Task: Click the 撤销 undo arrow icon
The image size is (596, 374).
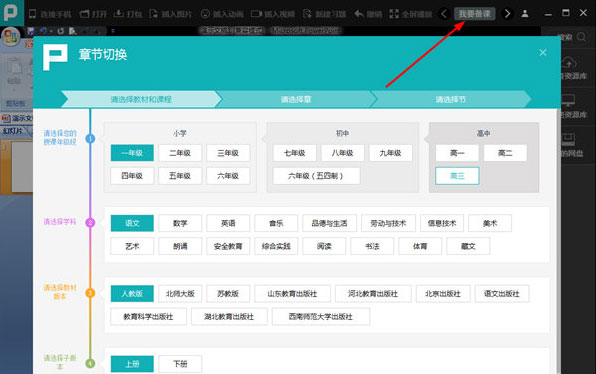Action: coord(359,14)
